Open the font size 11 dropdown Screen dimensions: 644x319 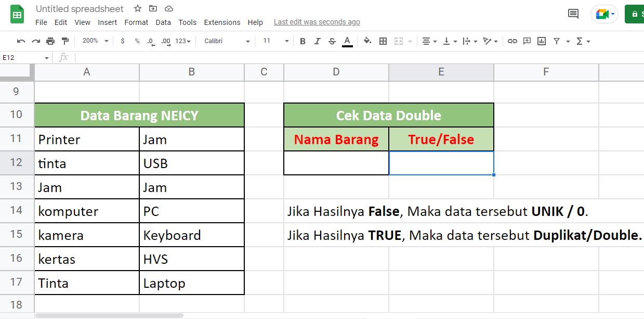(x=275, y=41)
